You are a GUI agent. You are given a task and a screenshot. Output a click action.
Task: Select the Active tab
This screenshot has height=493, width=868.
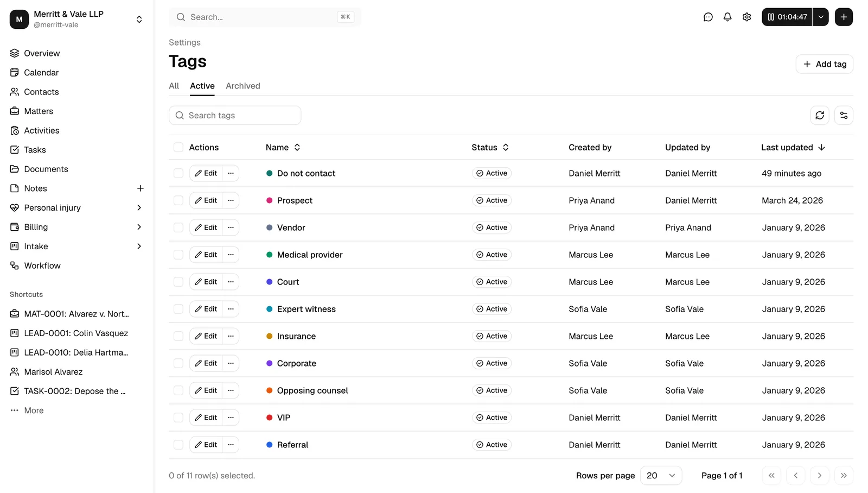(x=202, y=86)
